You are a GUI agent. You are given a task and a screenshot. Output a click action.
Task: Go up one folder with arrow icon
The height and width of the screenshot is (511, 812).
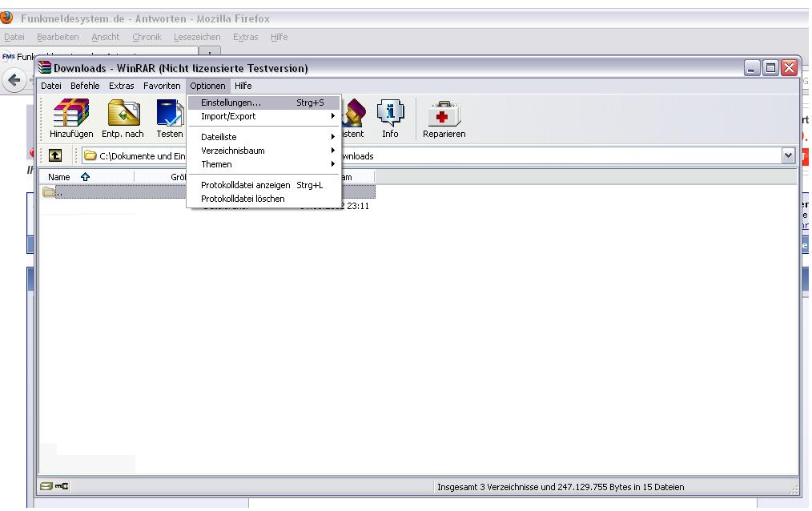click(57, 156)
